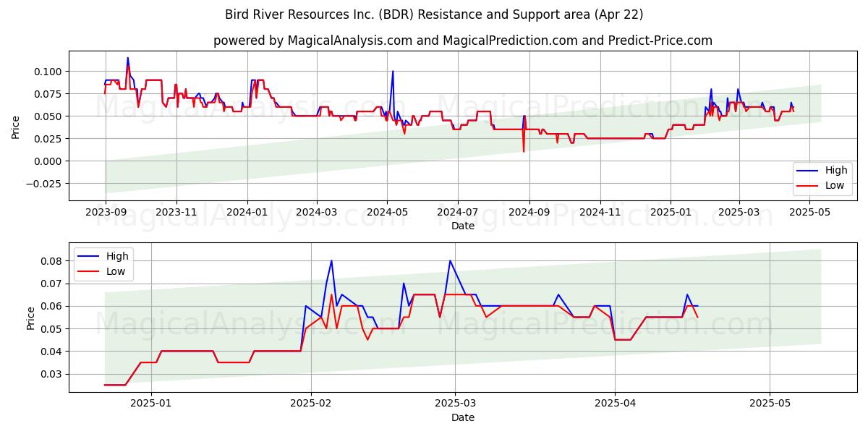Click the '0.025' price tick label
Screen dimensions: 868x434
(x=48, y=138)
